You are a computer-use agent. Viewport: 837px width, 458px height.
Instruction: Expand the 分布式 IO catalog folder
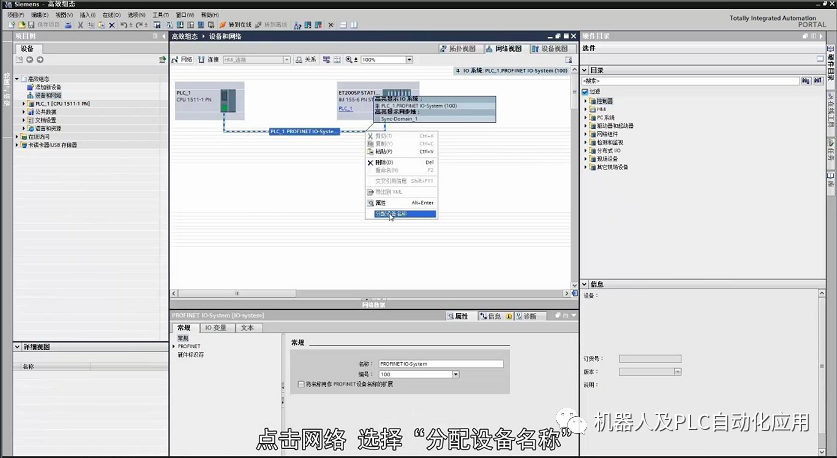pyautogui.click(x=586, y=151)
